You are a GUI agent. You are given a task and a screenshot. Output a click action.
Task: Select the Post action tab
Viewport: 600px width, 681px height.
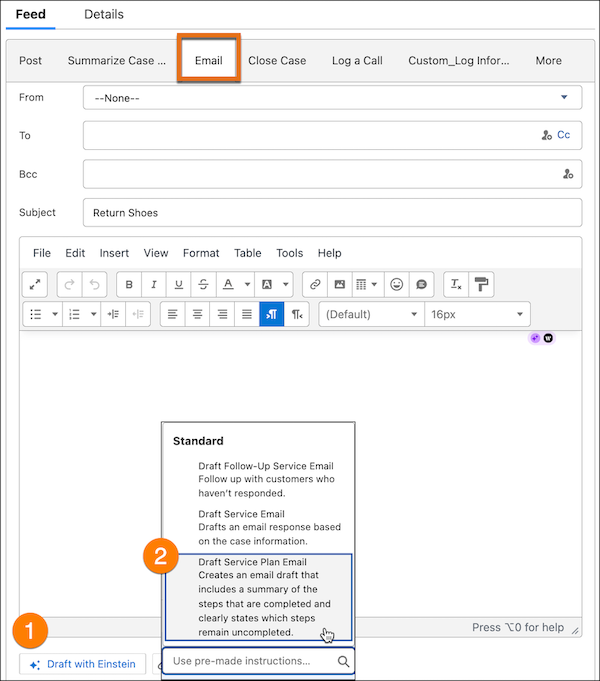(x=30, y=61)
